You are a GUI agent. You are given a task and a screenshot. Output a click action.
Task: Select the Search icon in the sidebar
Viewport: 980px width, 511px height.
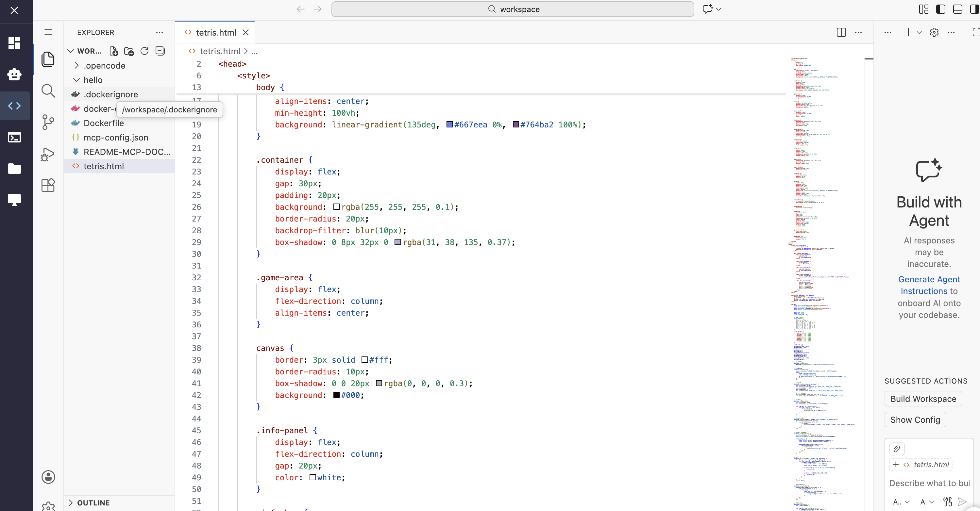click(48, 91)
